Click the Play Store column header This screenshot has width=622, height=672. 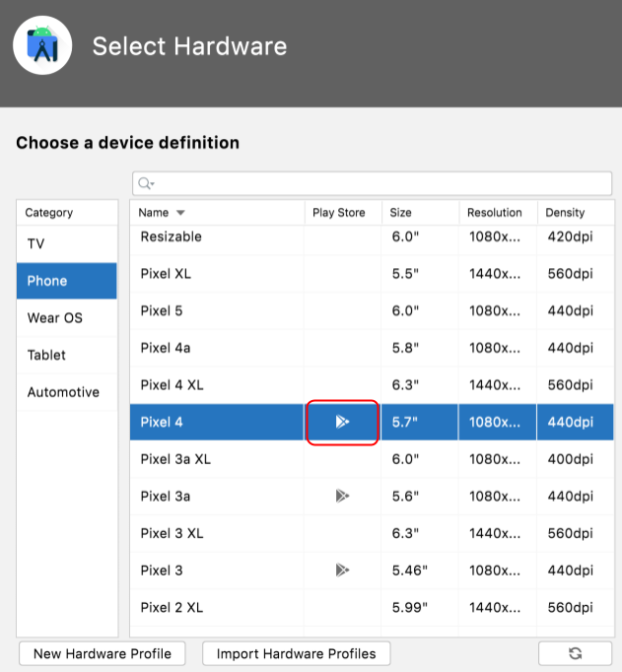tap(341, 213)
